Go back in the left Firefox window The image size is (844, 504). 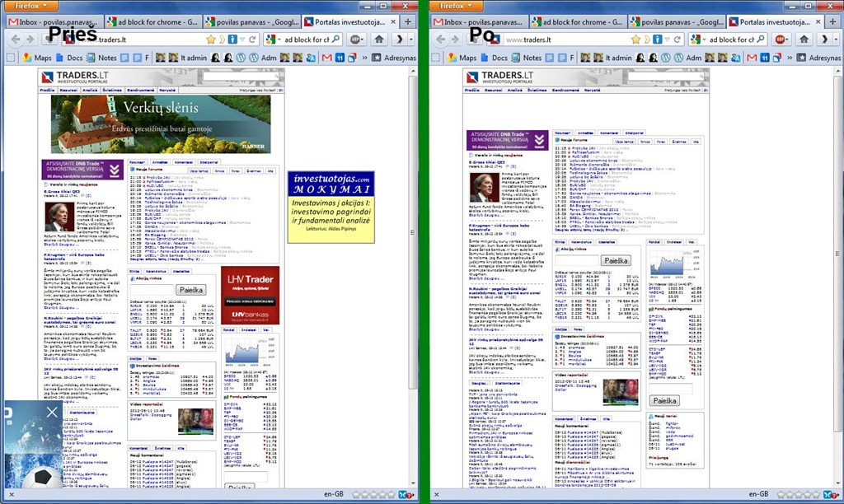click(x=16, y=40)
